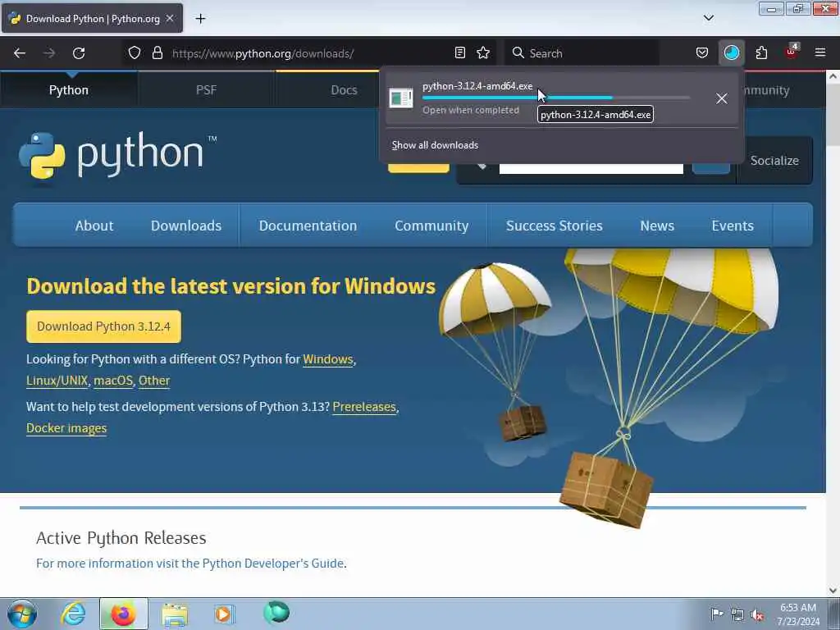
Task: Open the Events navigation menu
Action: point(733,226)
